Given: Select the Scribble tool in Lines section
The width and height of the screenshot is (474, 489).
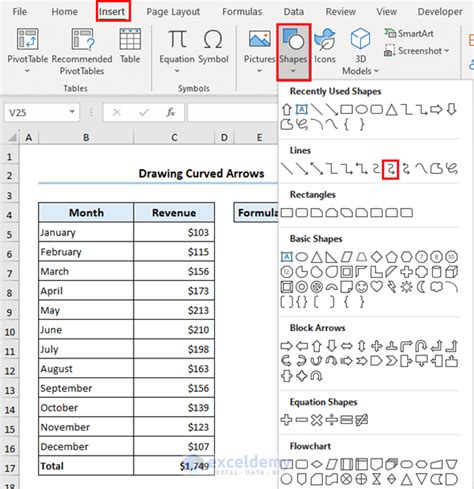Looking at the screenshot, I should tap(451, 169).
